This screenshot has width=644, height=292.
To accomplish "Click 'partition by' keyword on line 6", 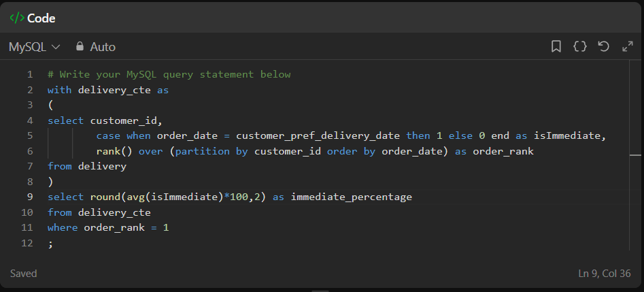I will pyautogui.click(x=211, y=151).
